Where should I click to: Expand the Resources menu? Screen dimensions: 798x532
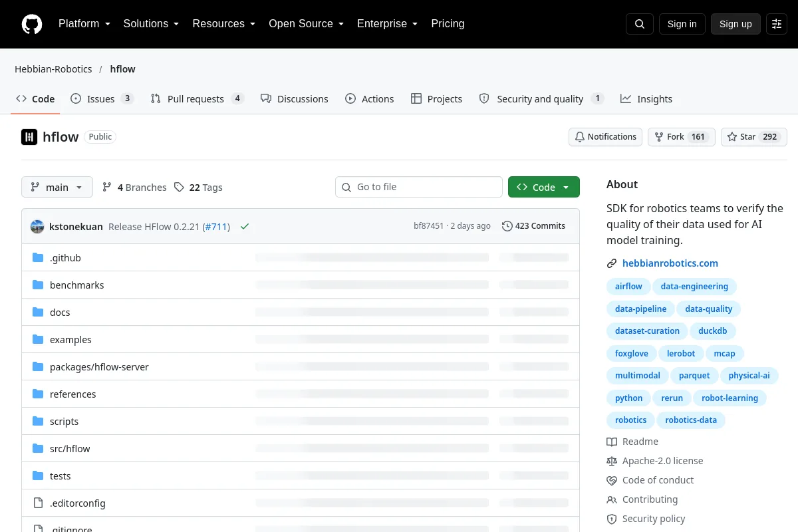pyautogui.click(x=224, y=24)
